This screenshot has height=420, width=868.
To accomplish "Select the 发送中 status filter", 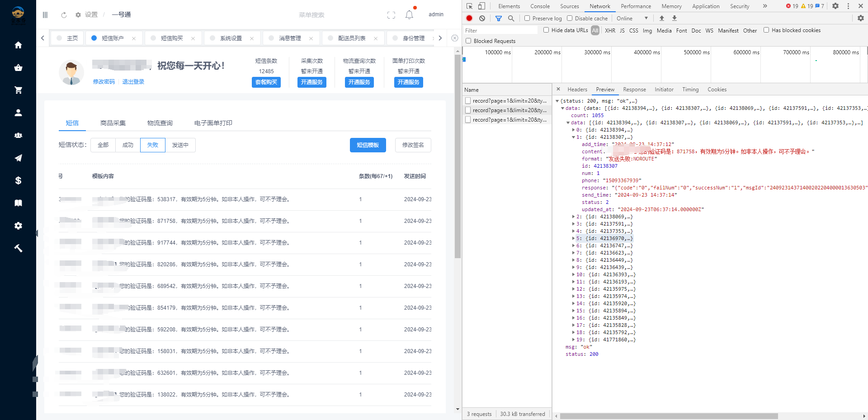I will (x=180, y=145).
